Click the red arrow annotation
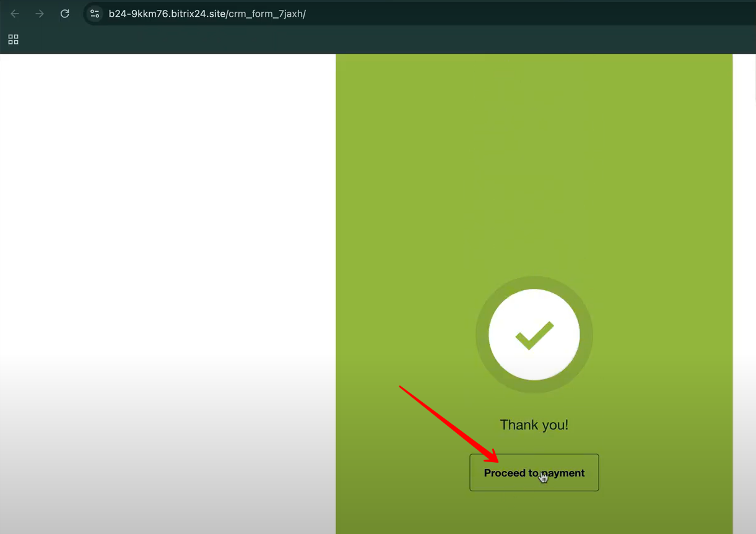Screen dimensions: 756x534 [446, 422]
